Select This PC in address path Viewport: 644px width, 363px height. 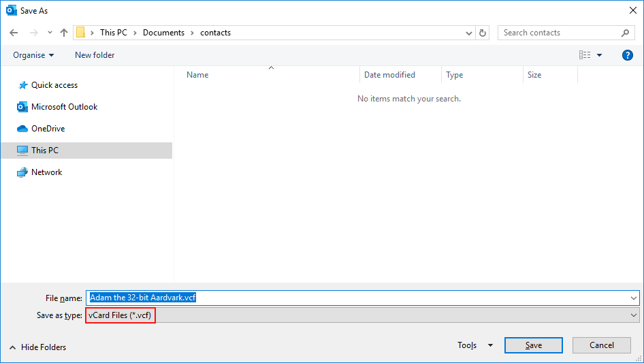pyautogui.click(x=114, y=33)
